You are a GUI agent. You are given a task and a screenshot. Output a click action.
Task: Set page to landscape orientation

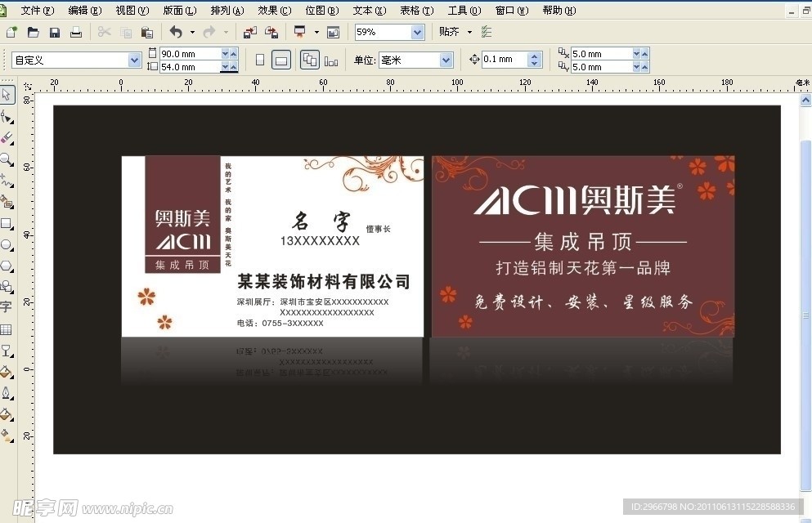(x=281, y=60)
